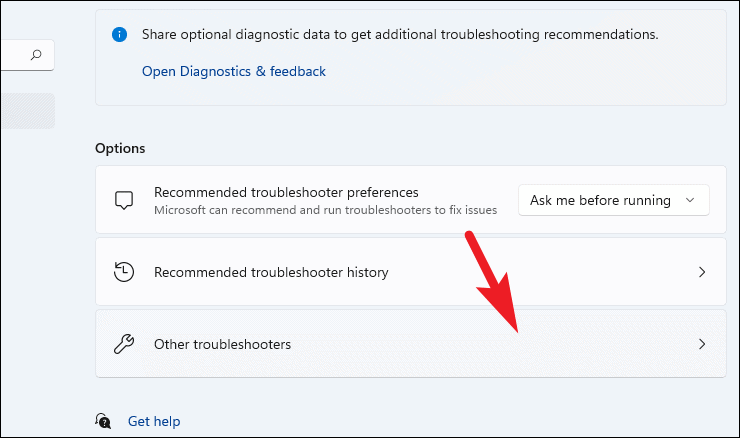Click the speech bubble preferences icon

(124, 200)
